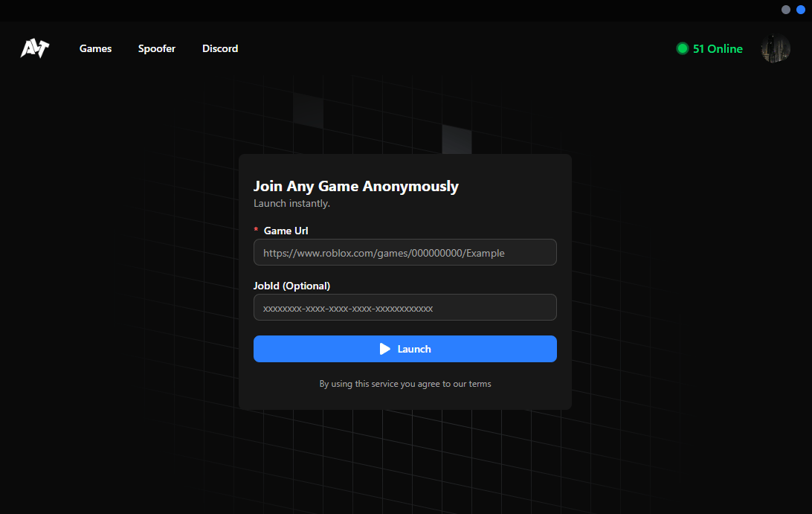Click the 51 Online counter text

coord(718,48)
